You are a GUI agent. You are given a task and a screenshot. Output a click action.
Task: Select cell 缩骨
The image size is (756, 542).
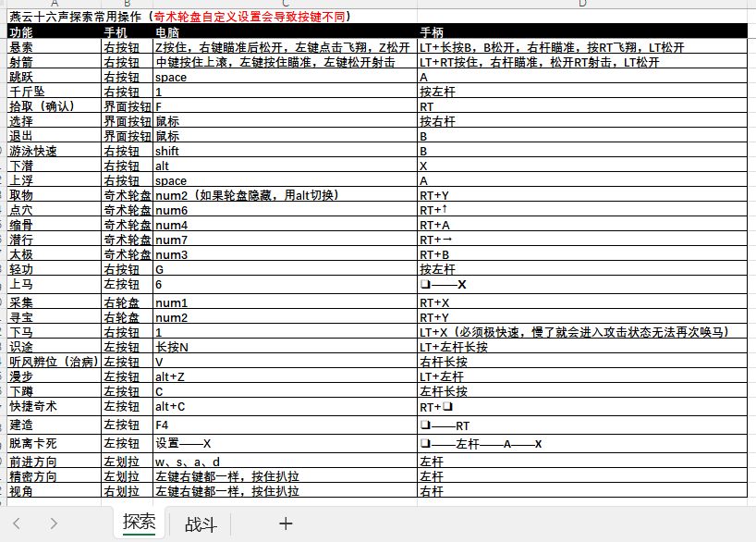54,225
